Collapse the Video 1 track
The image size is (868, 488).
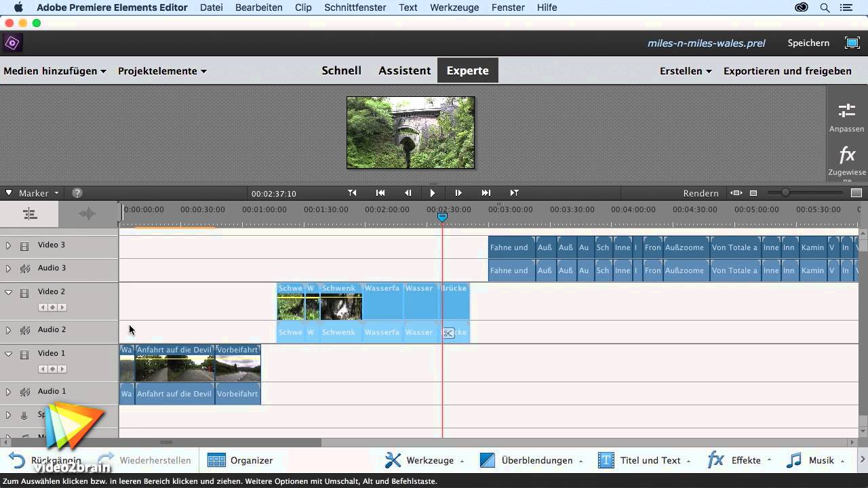coord(8,354)
